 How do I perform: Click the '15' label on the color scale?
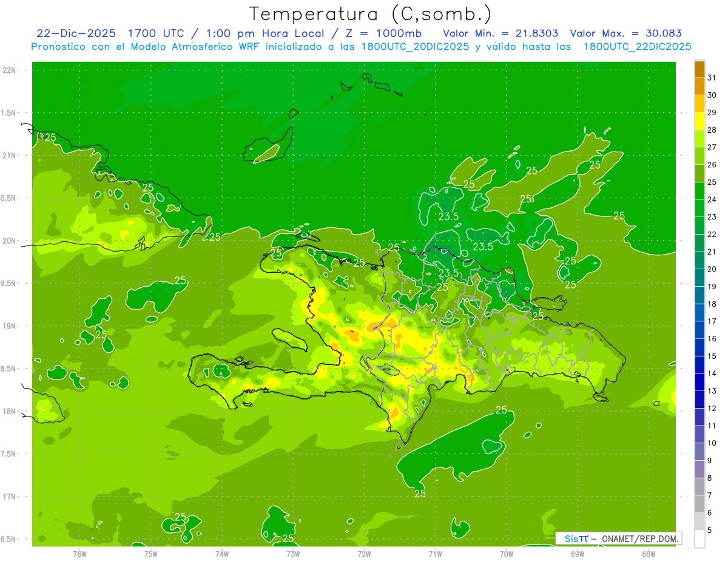pyautogui.click(x=712, y=356)
